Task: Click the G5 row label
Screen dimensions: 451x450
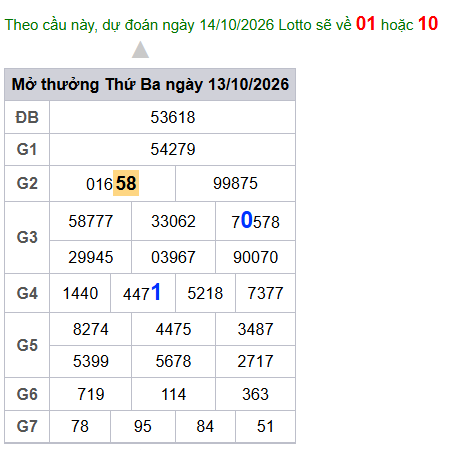Action: pyautogui.click(x=27, y=345)
